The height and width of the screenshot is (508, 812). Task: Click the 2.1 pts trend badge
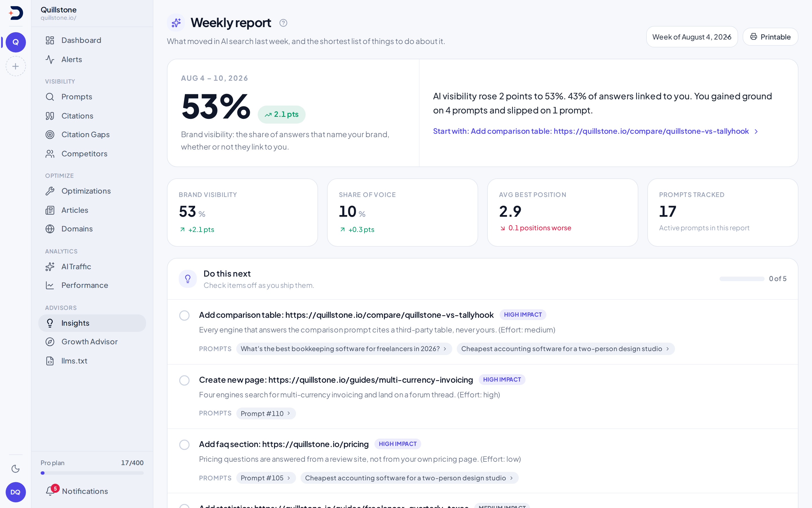281,115
